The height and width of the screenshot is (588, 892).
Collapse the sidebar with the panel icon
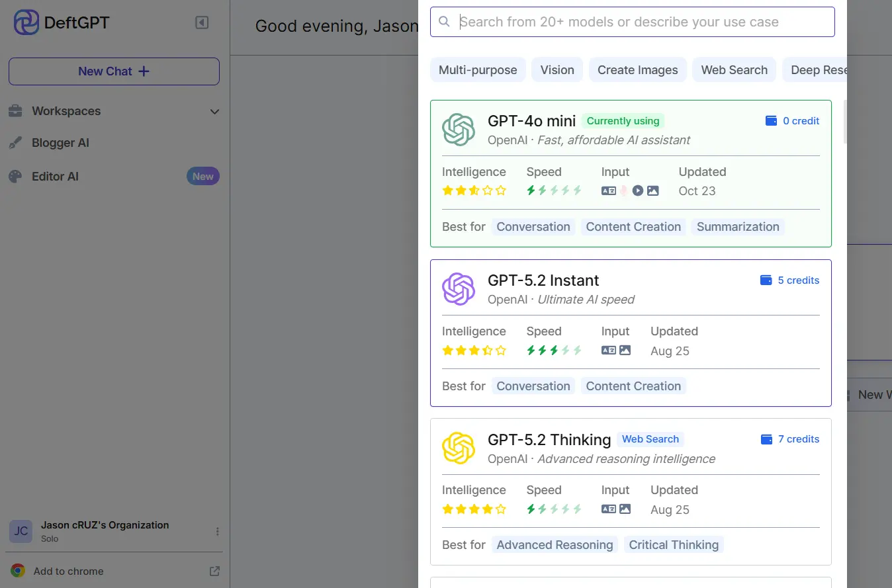(x=202, y=23)
